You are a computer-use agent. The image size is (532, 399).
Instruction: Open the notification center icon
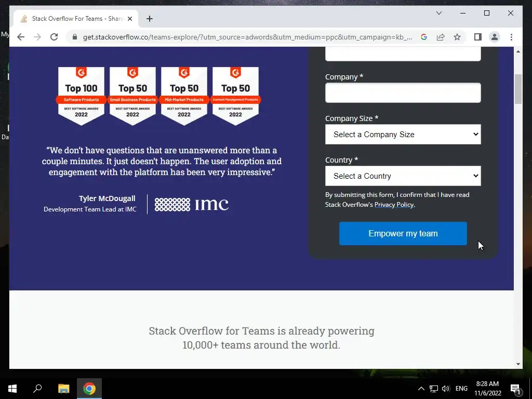click(x=515, y=389)
